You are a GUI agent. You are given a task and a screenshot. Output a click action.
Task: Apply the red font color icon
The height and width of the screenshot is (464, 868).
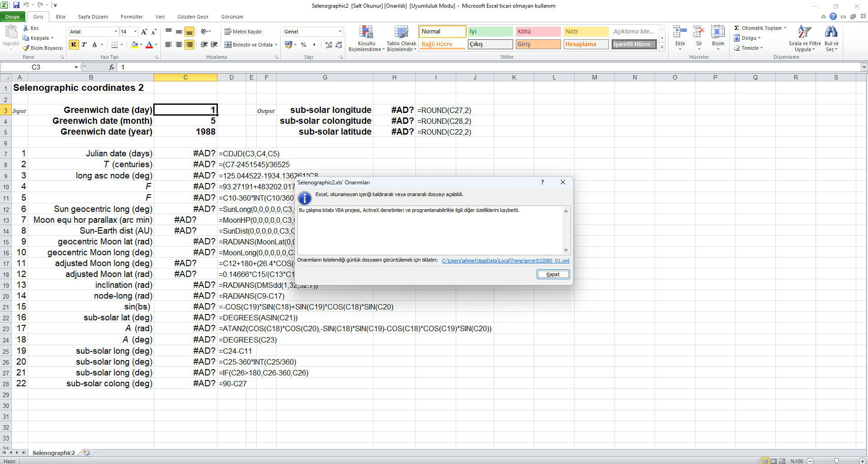click(x=149, y=45)
